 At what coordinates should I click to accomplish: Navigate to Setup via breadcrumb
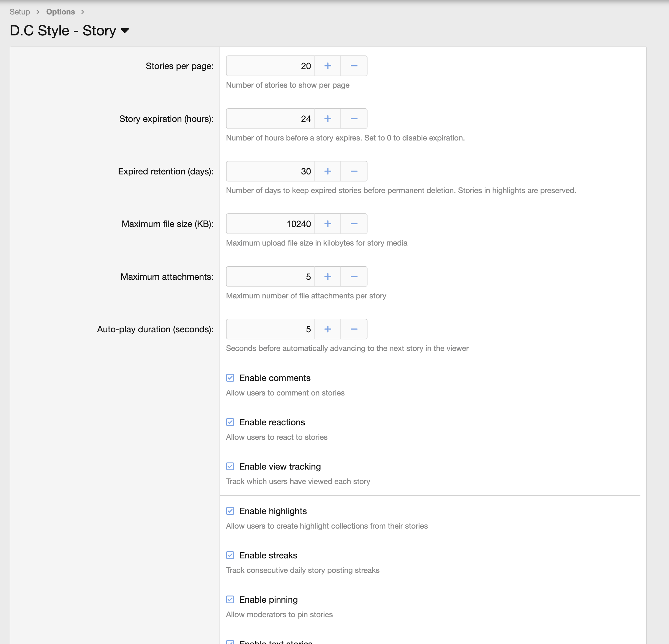coord(19,12)
